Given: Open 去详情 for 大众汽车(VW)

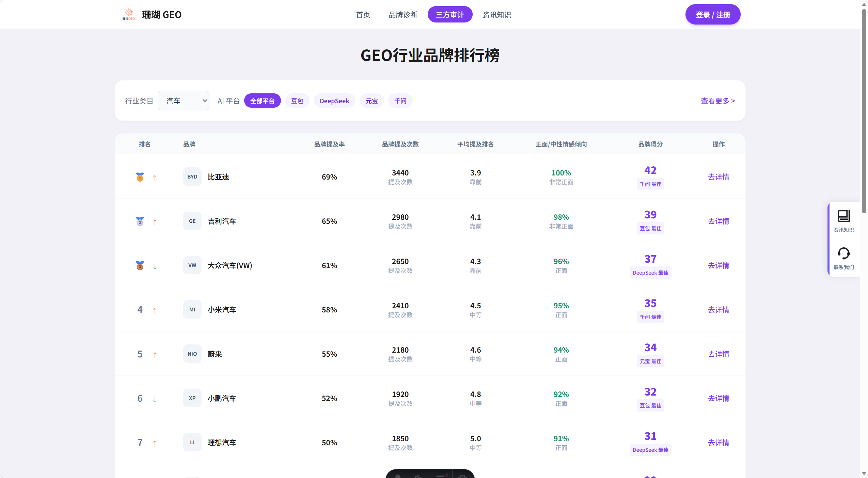Looking at the screenshot, I should [x=719, y=265].
